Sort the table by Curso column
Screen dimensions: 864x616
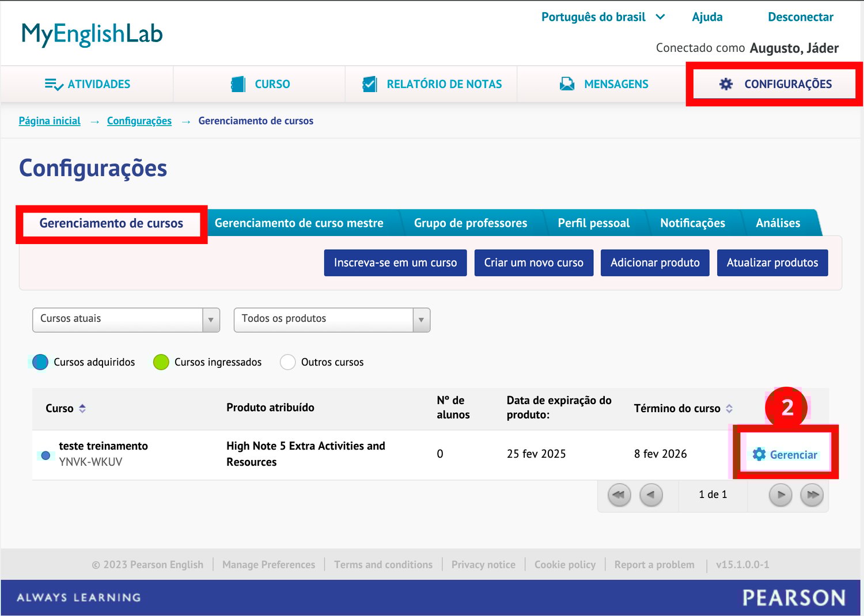click(x=82, y=408)
